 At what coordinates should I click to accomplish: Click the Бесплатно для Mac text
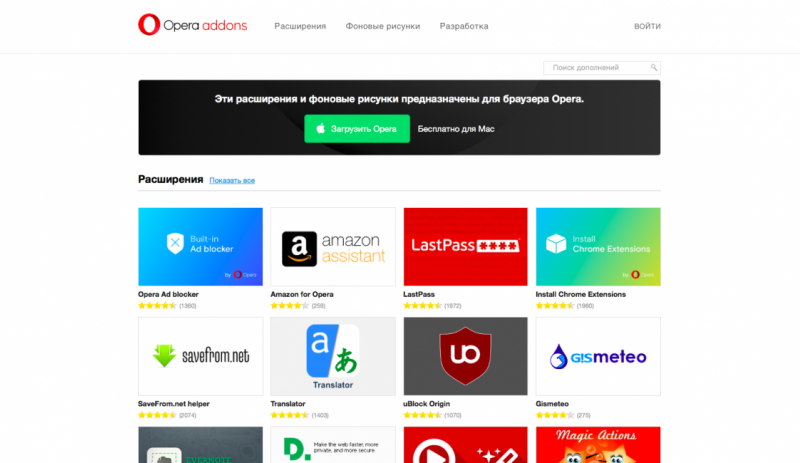pyautogui.click(x=456, y=129)
